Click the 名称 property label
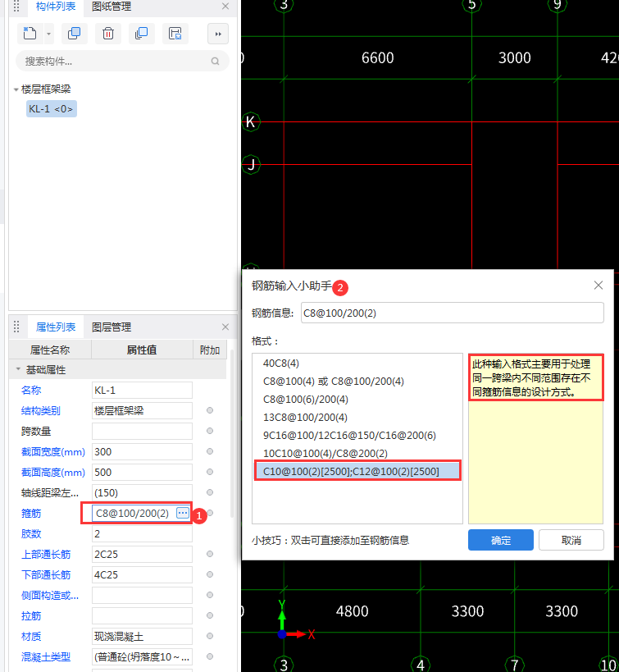This screenshot has width=619, height=672. point(31,391)
